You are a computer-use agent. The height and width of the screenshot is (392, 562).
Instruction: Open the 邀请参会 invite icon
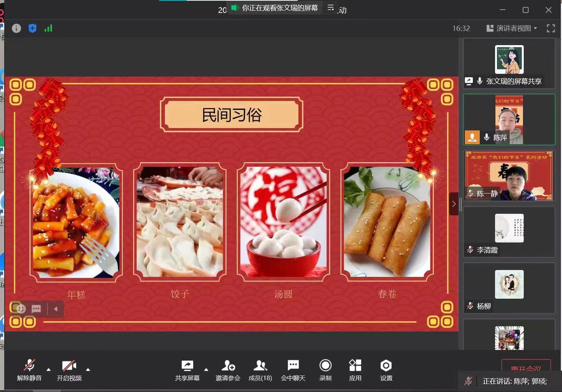(228, 370)
